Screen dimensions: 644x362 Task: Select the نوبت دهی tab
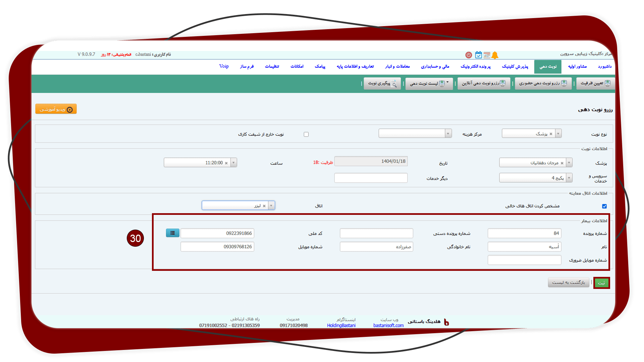(548, 67)
